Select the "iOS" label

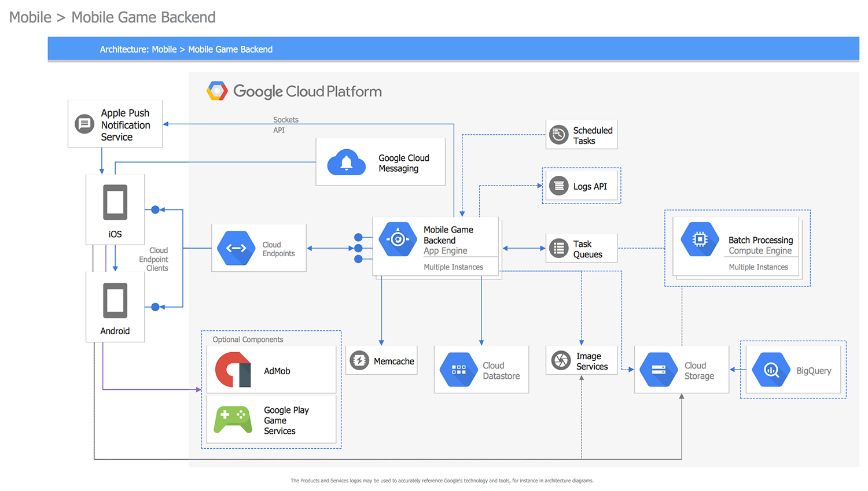click(115, 234)
